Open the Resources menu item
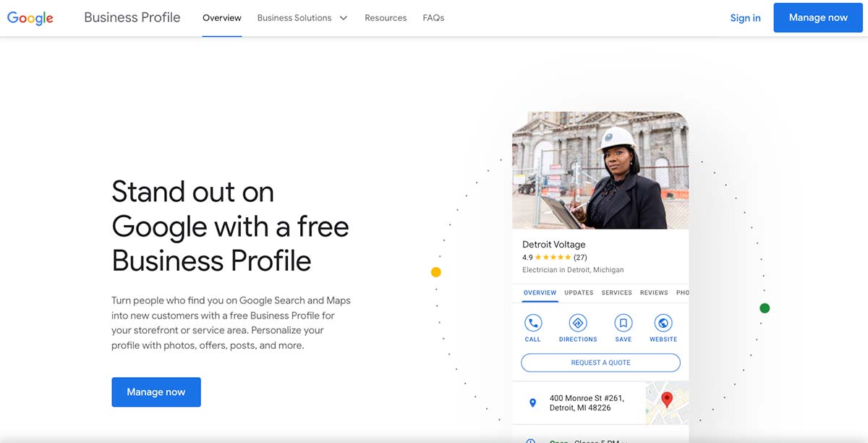The image size is (868, 443). (x=386, y=17)
